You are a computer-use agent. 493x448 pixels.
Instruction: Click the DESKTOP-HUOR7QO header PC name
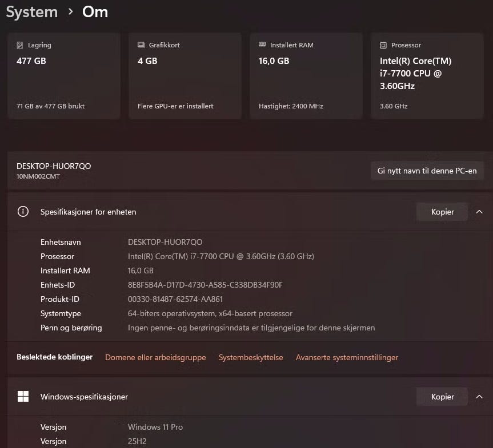54,166
